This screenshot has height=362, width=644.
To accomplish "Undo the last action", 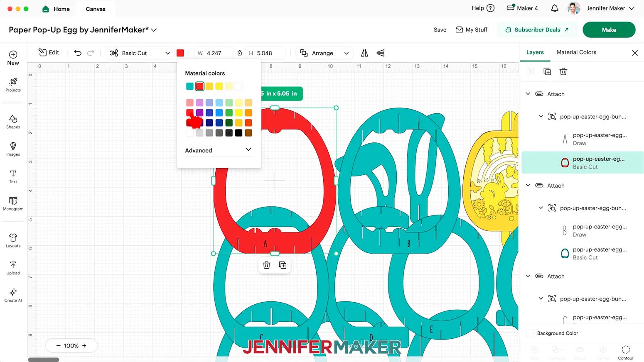I will coord(78,53).
